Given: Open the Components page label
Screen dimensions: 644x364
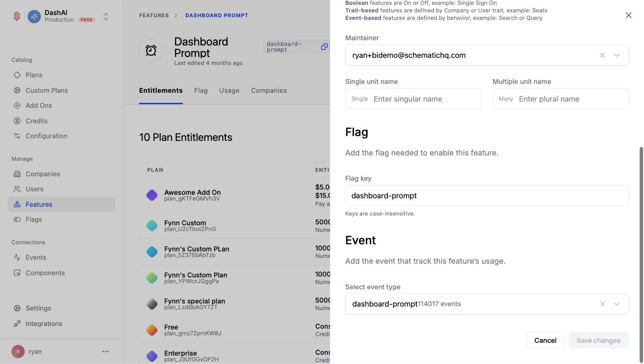Looking at the screenshot, I should [x=45, y=273].
